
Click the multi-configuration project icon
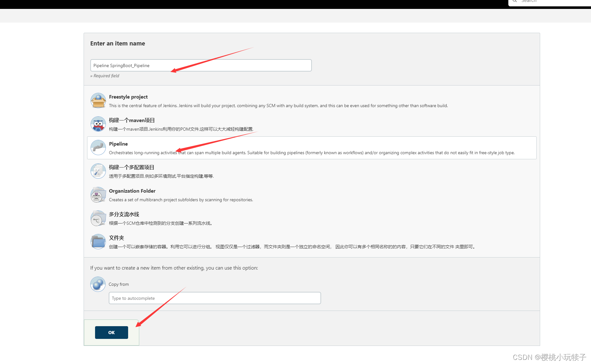pos(98,171)
